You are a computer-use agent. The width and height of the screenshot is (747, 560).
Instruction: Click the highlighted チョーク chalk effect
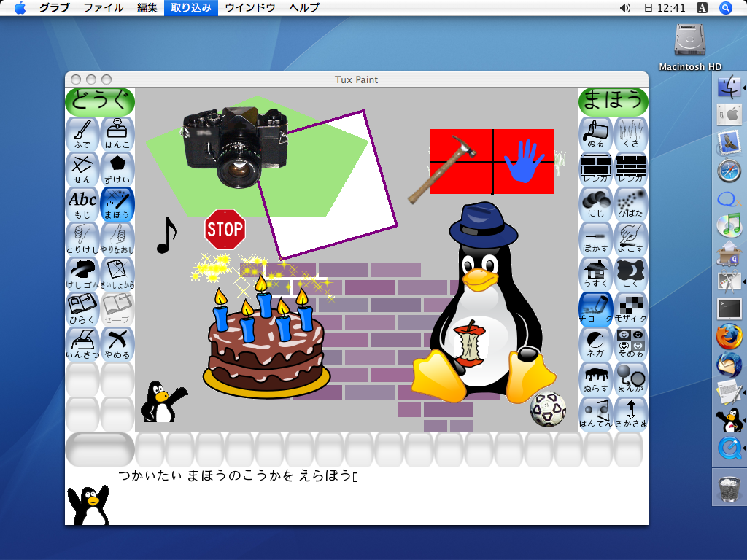pyautogui.click(x=596, y=309)
